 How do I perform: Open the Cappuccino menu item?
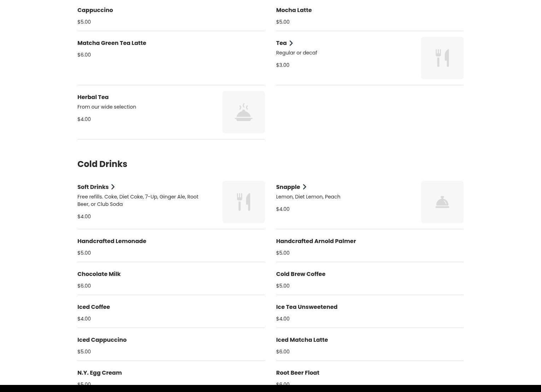[x=95, y=10]
